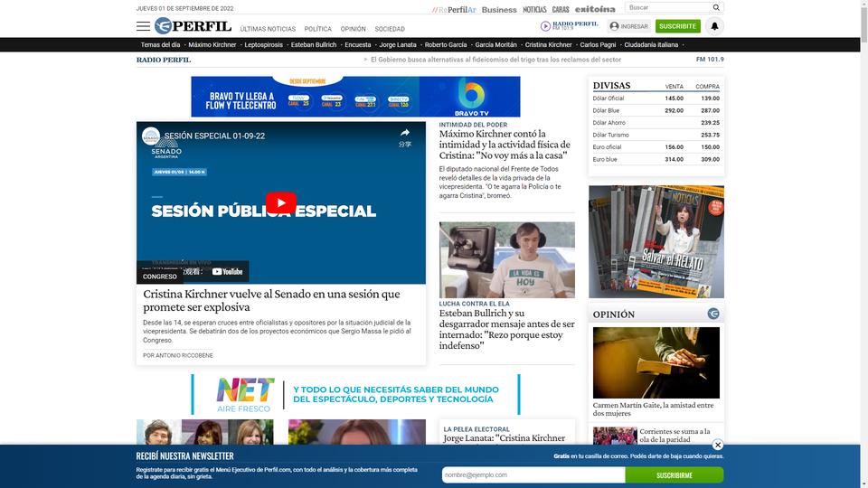868x488 pixels.
Task: Click the Dólar Oficial row
Action: pyautogui.click(x=656, y=99)
